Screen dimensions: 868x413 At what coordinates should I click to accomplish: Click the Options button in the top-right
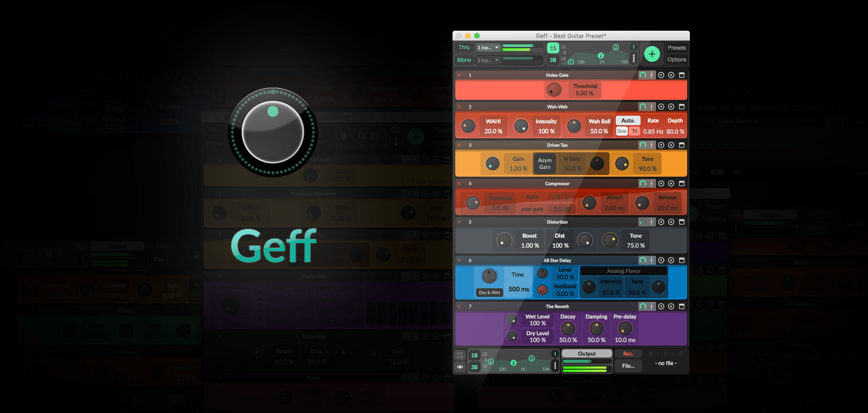click(x=676, y=59)
